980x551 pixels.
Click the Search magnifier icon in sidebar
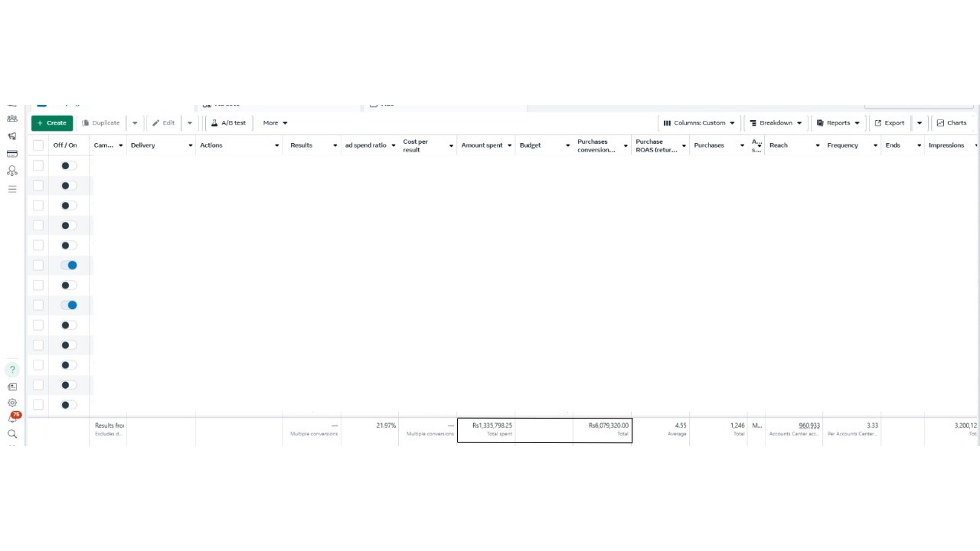click(x=12, y=434)
